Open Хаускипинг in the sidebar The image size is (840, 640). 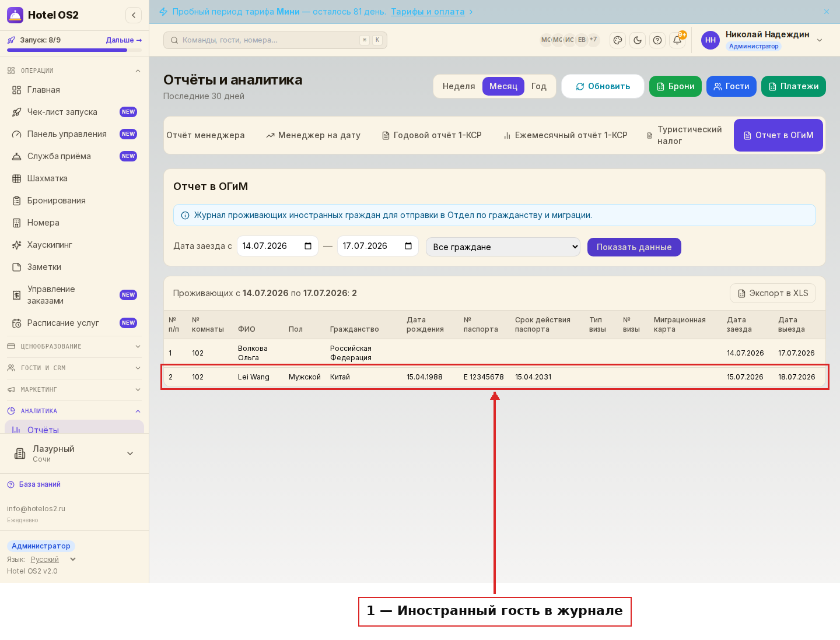pos(74,245)
